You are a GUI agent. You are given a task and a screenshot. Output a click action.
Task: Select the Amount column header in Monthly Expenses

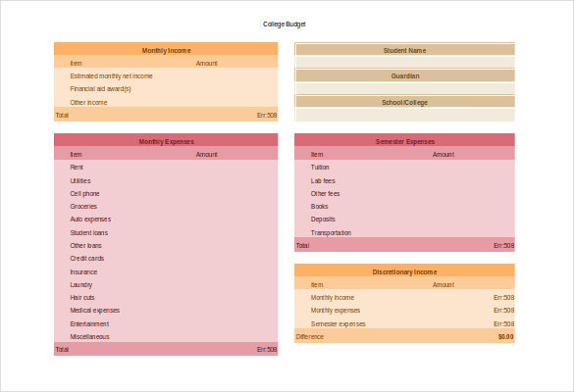pyautogui.click(x=206, y=154)
